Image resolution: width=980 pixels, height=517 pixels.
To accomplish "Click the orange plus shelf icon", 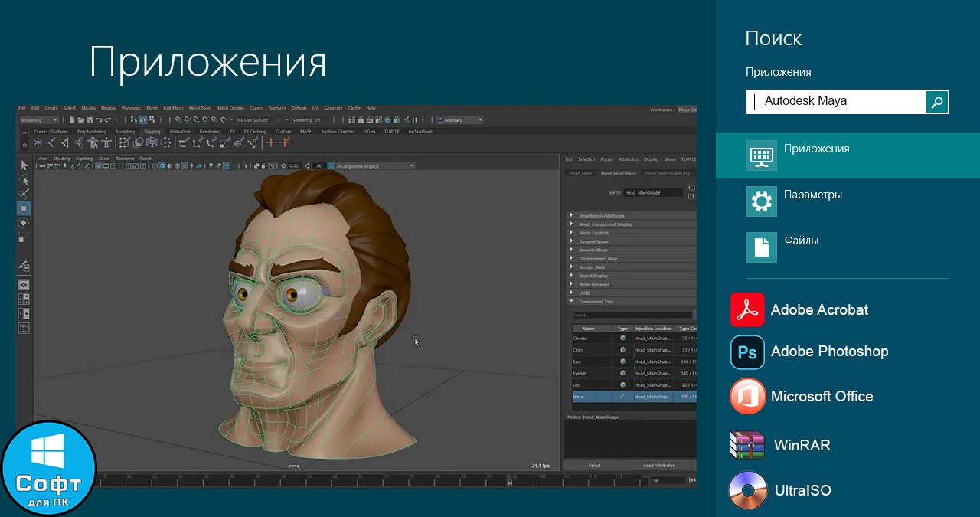I will [271, 142].
